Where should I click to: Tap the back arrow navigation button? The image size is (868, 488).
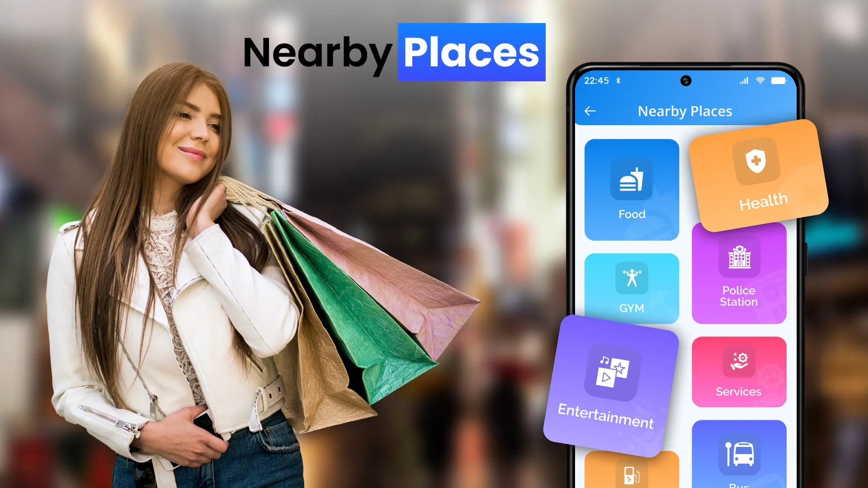point(590,110)
